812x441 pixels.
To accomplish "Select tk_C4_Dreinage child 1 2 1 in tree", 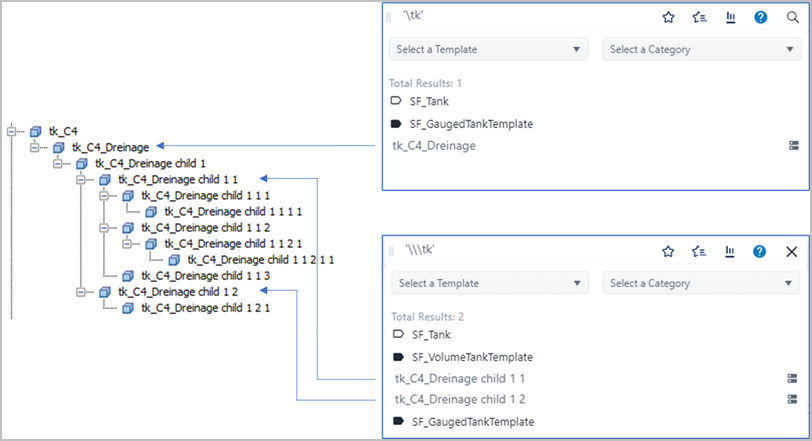I will (x=206, y=308).
